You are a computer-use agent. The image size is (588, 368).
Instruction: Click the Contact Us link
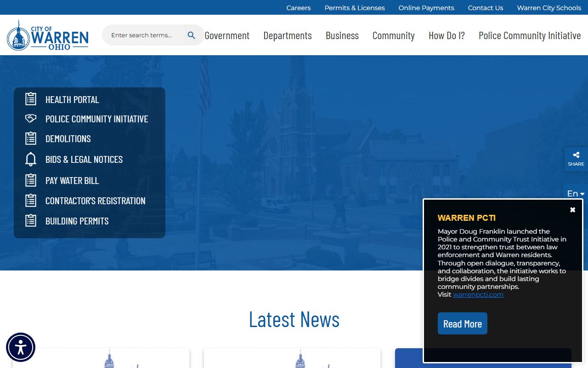486,8
